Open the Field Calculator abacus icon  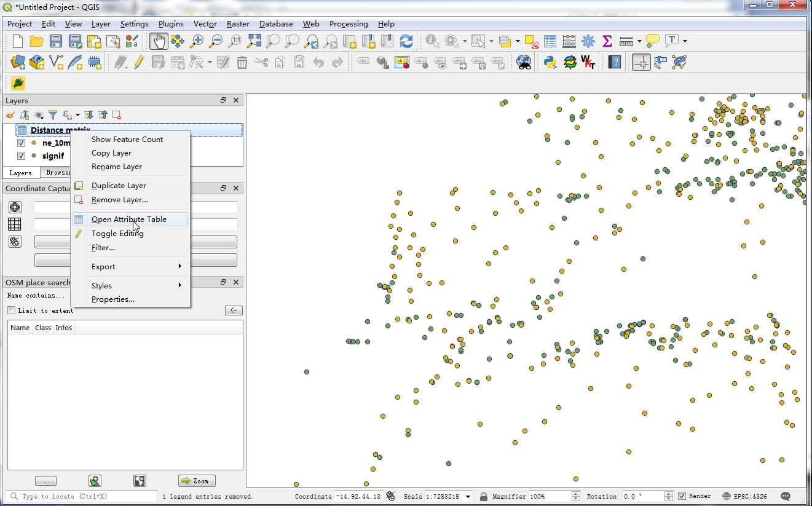click(x=569, y=41)
